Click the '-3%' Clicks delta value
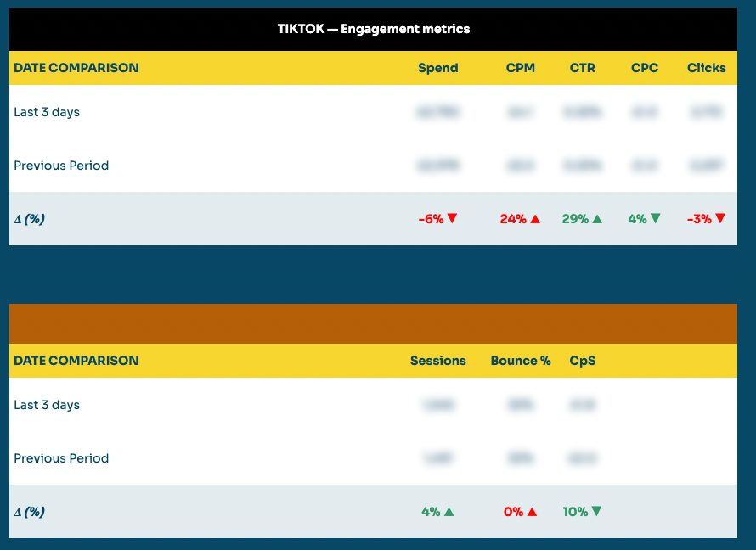This screenshot has height=550, width=756. [x=699, y=219]
